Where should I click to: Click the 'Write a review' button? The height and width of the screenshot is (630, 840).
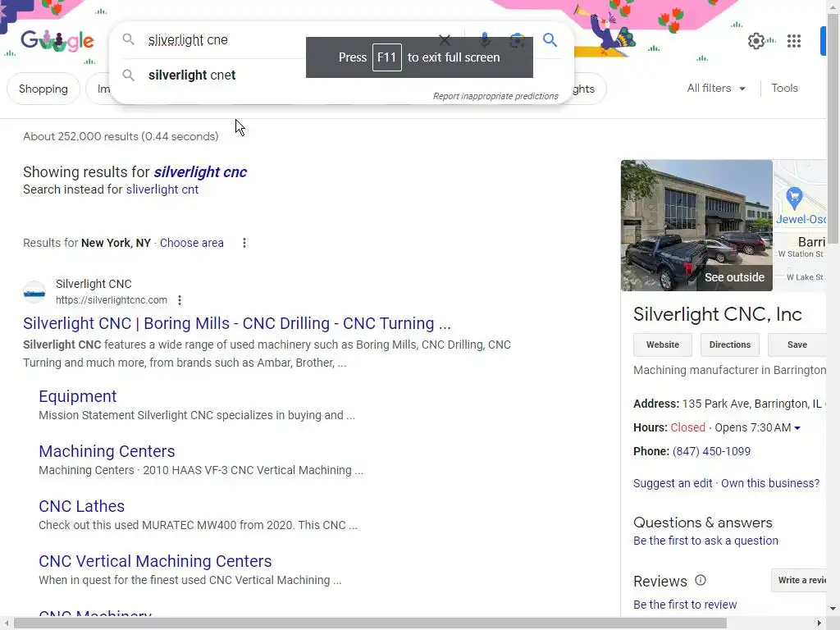[799, 580]
